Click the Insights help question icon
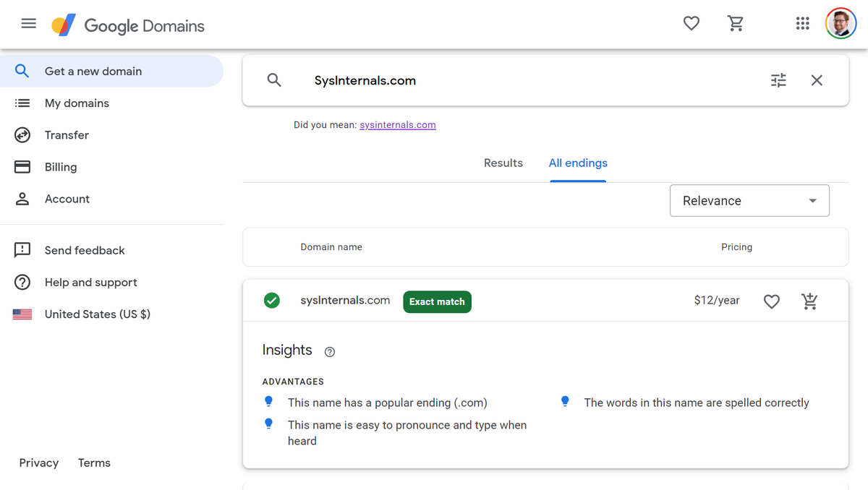Image resolution: width=868 pixels, height=490 pixels. [x=330, y=352]
